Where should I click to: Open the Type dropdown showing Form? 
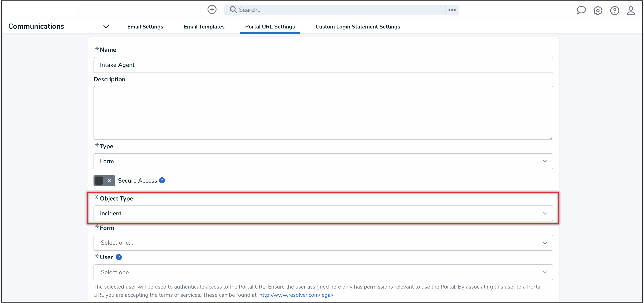(x=323, y=161)
